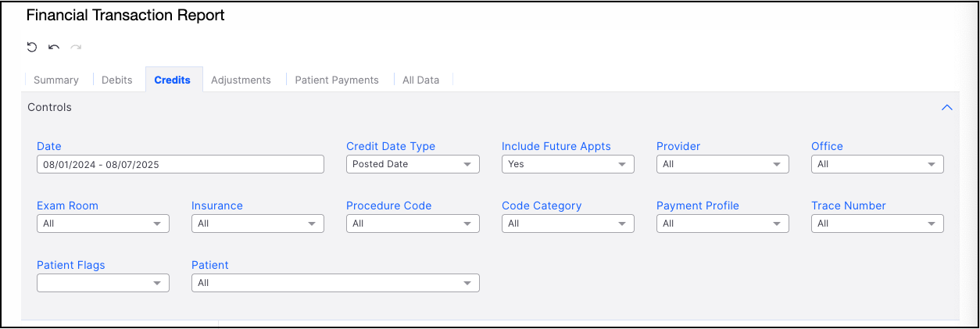Go to the Patient Payments tab
Image resolution: width=980 pixels, height=329 pixels.
click(337, 80)
